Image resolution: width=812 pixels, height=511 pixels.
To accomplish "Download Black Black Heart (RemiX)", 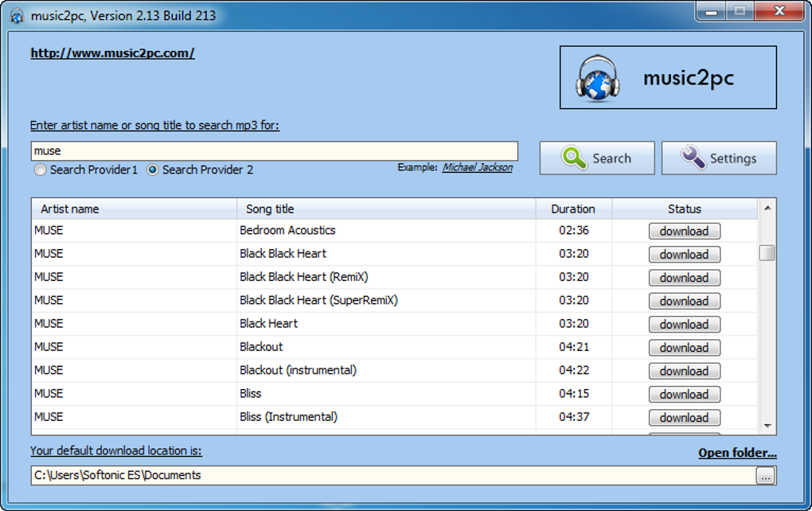I will click(x=684, y=278).
